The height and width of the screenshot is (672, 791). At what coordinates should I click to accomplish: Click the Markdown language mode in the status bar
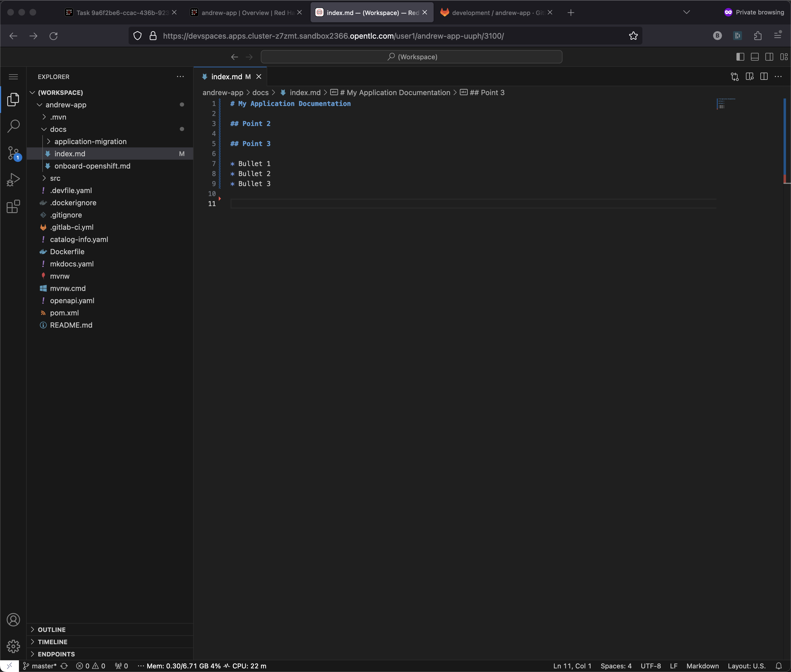tap(702, 666)
